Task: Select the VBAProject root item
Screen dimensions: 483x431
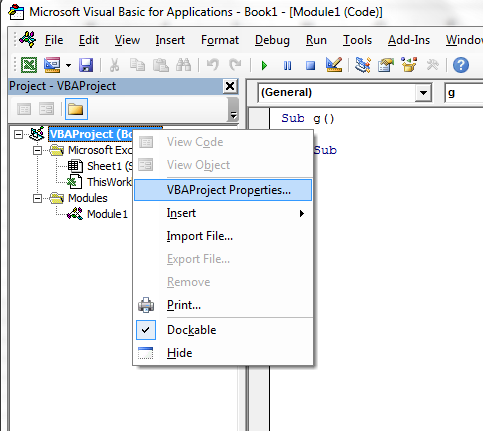Action: click(x=91, y=134)
